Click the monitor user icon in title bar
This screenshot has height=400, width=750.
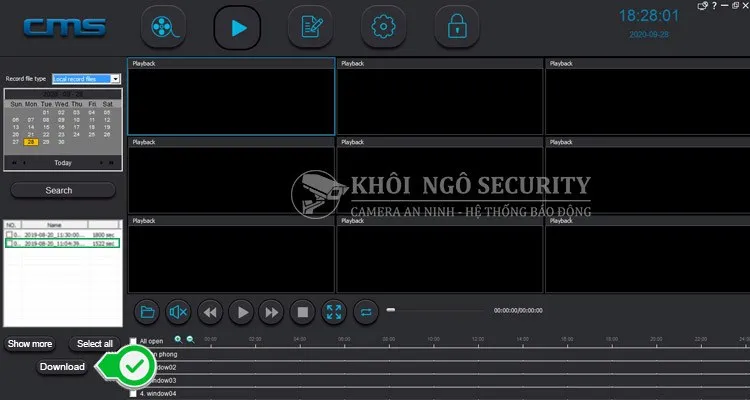click(x=703, y=6)
